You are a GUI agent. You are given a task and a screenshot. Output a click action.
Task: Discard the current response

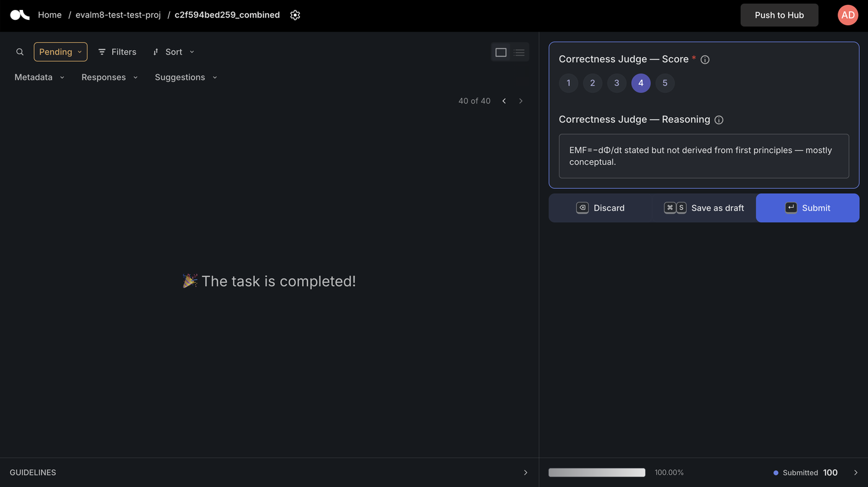[x=600, y=208]
